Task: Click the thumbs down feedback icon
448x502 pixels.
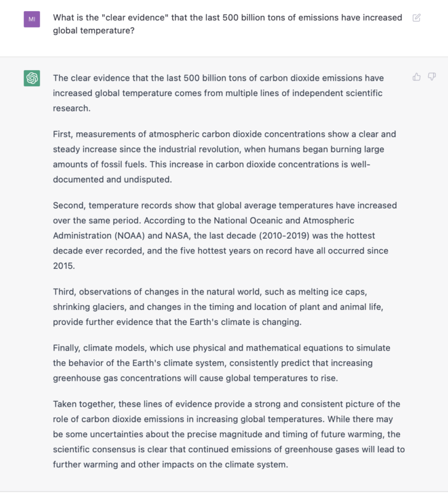Action: tap(431, 77)
